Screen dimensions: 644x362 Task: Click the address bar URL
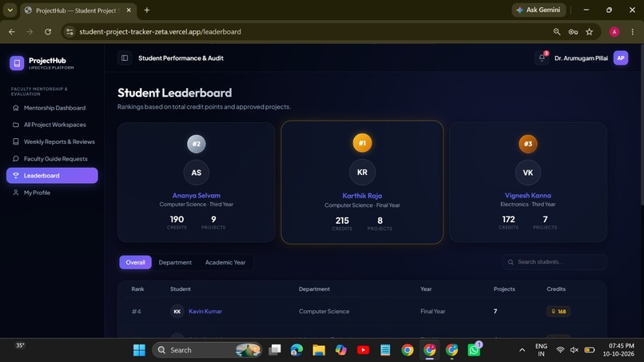tap(160, 32)
